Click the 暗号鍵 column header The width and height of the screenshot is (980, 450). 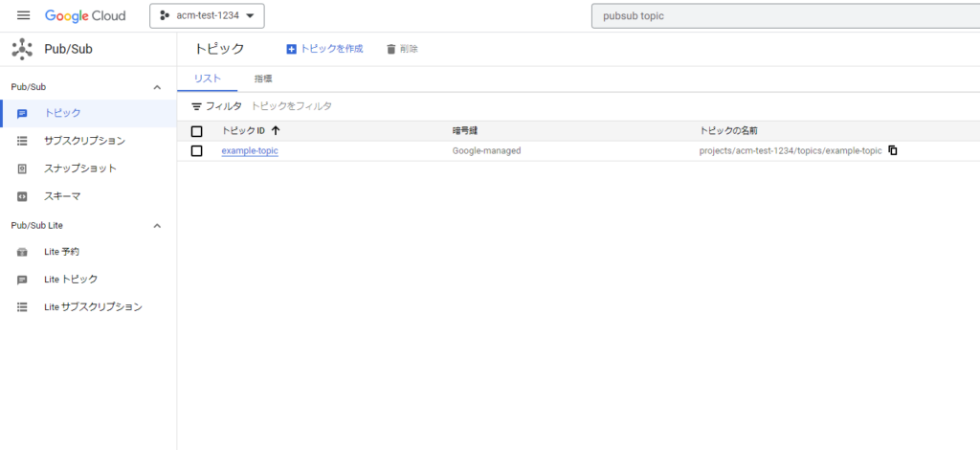(x=465, y=130)
